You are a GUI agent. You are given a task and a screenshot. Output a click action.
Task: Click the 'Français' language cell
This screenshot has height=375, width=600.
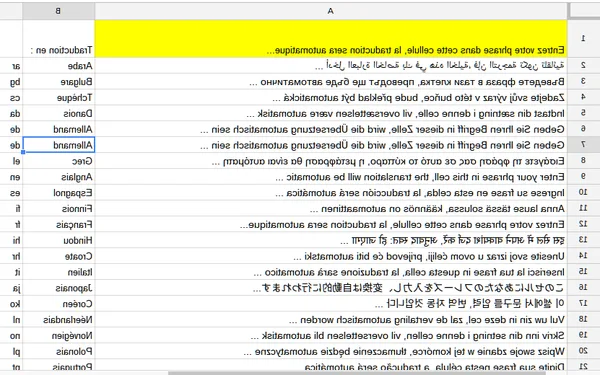[x=59, y=224]
